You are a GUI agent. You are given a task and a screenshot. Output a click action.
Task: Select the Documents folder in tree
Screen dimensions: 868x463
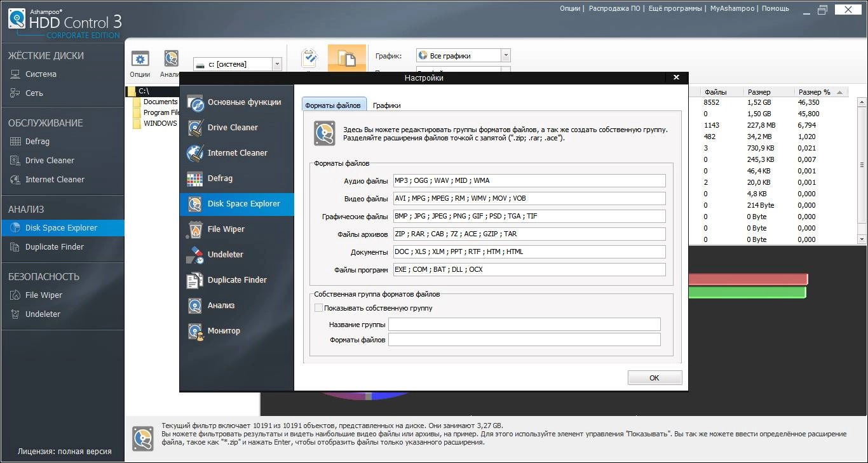coord(156,102)
